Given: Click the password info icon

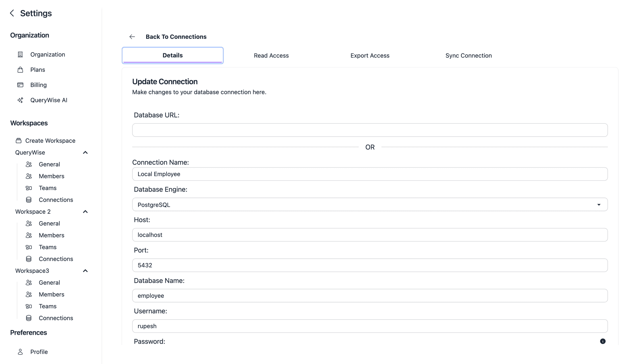Looking at the screenshot, I should pyautogui.click(x=602, y=341).
